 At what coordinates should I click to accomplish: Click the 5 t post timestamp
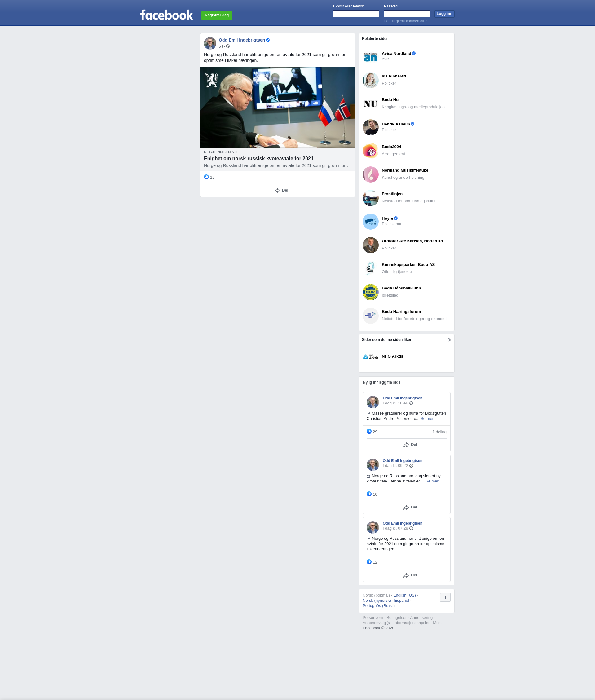click(221, 46)
